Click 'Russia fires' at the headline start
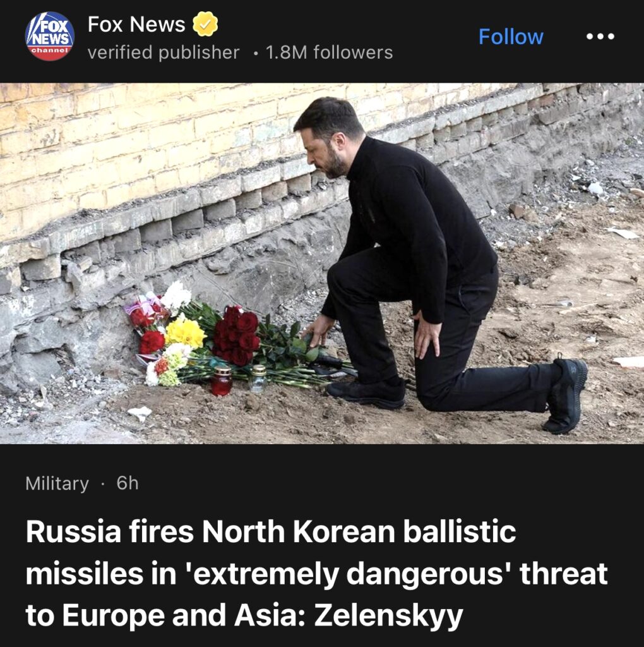The width and height of the screenshot is (644, 647). pos(110,531)
